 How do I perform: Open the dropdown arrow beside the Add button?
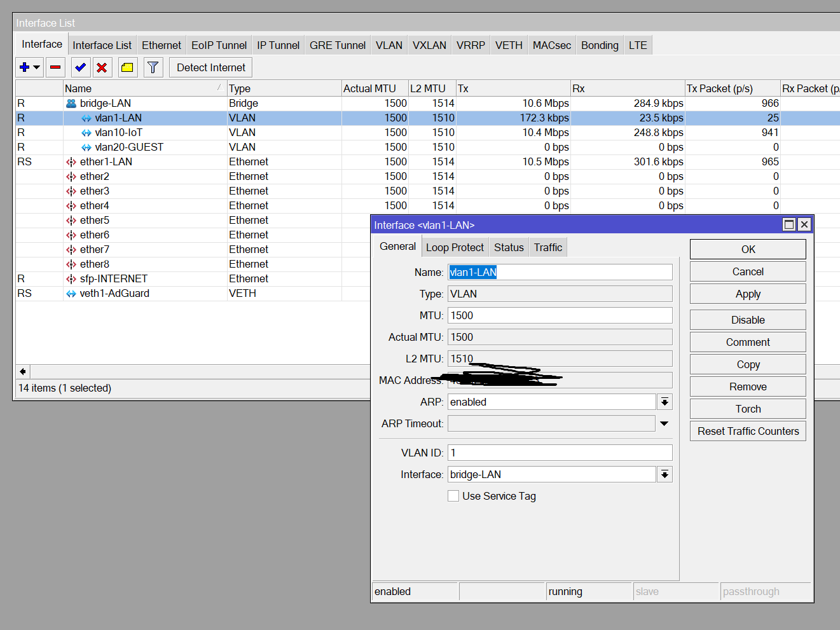[37, 67]
